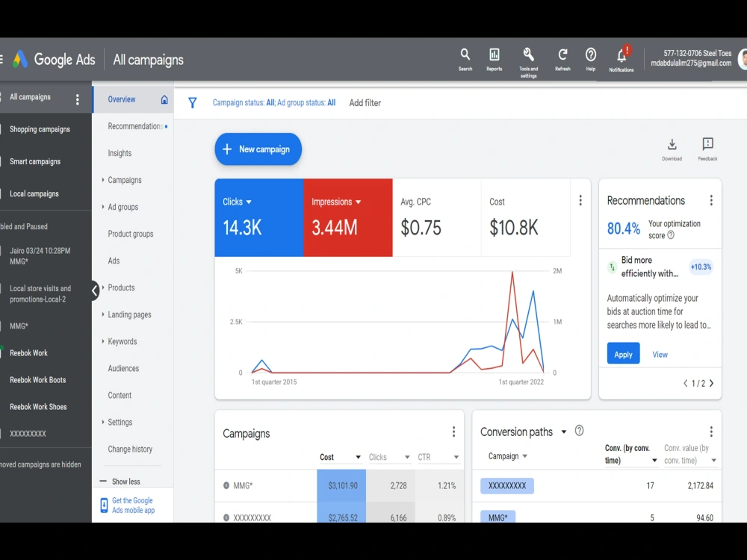Click Get the Google Ads mobile app
The height and width of the screenshot is (560, 747).
pos(134,505)
